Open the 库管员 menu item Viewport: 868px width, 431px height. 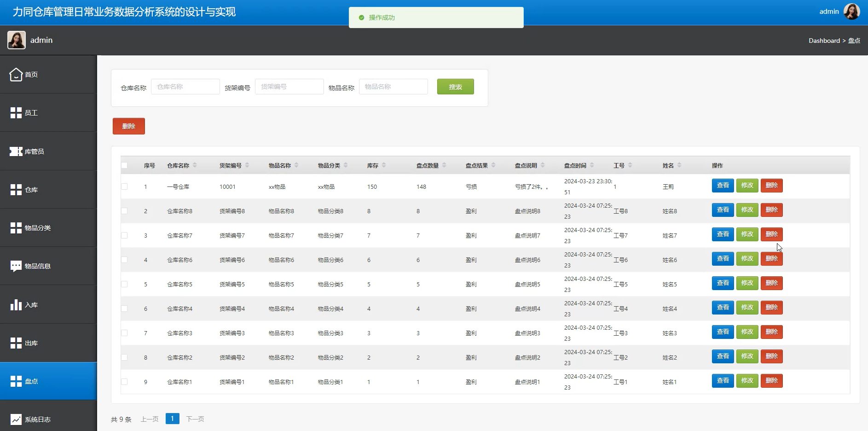click(x=48, y=151)
